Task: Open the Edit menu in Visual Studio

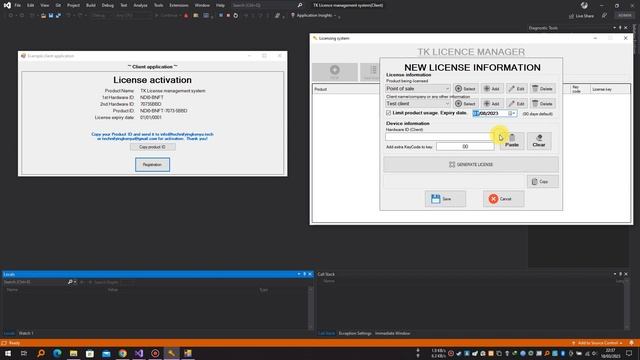Action: (31, 5)
